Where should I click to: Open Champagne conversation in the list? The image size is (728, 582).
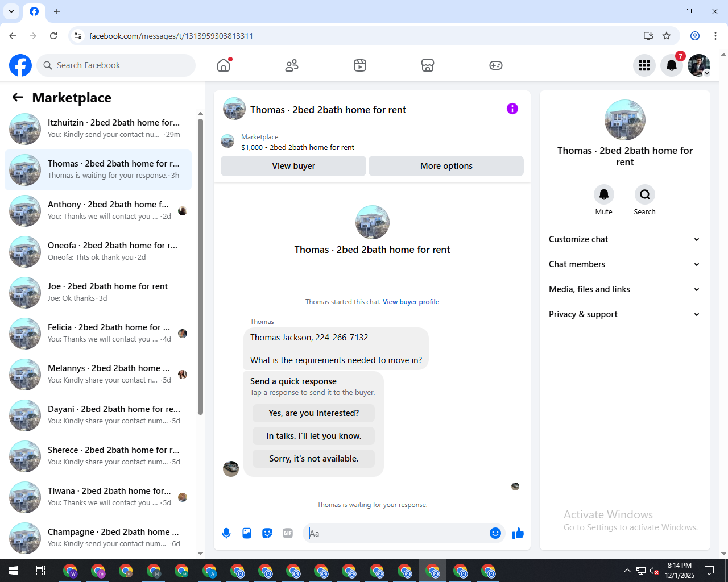point(98,538)
